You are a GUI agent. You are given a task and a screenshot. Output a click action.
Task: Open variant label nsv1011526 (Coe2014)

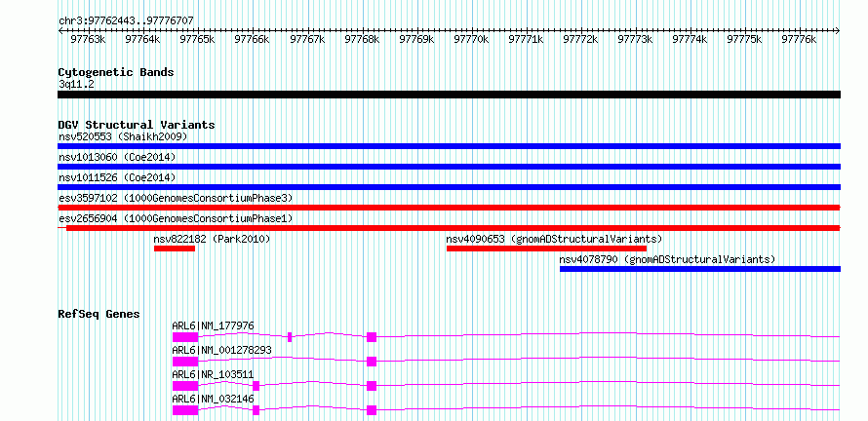117,177
